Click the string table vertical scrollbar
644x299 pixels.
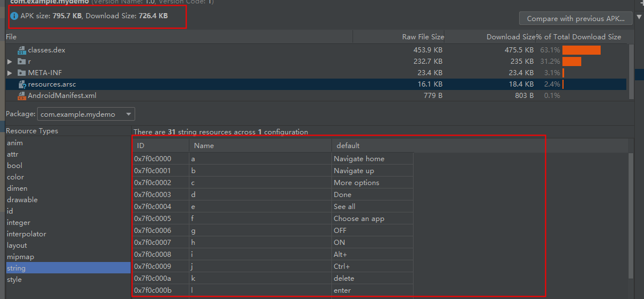(631, 216)
